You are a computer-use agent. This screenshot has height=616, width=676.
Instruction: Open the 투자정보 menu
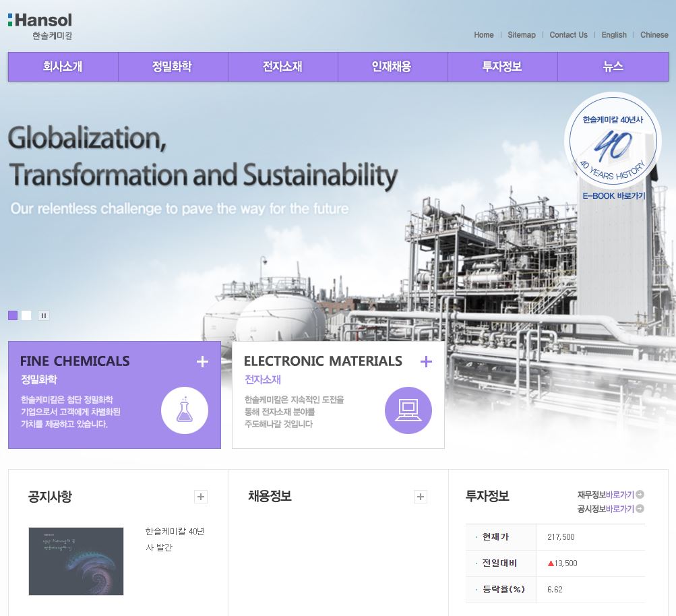coord(503,66)
